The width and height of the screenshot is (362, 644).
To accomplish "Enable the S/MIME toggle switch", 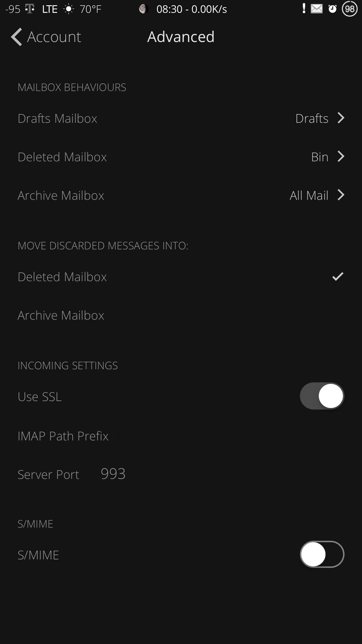I will (x=322, y=554).
